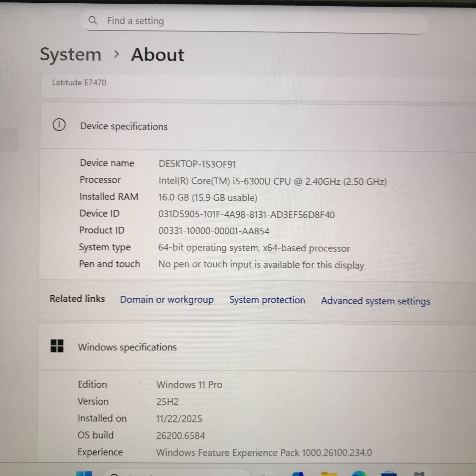The height and width of the screenshot is (476, 476).
Task: Select the 64-bit operating system value
Action: point(254,248)
